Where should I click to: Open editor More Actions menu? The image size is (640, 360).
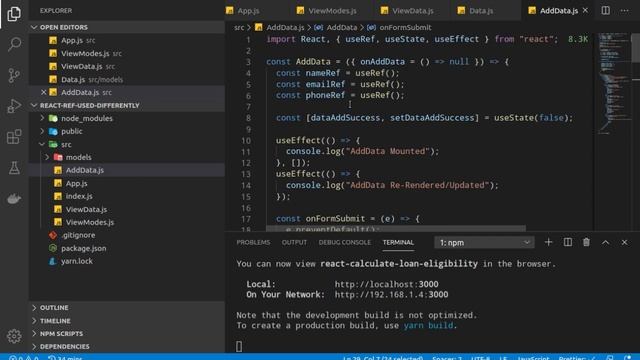[x=624, y=11]
